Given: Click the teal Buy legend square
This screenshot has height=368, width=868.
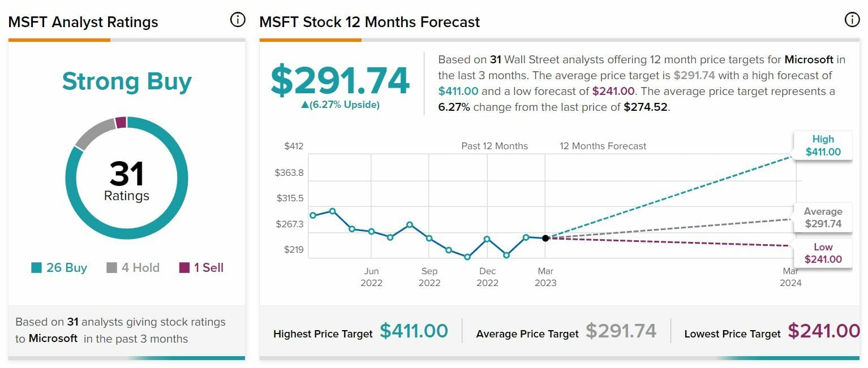Looking at the screenshot, I should click(x=37, y=268).
